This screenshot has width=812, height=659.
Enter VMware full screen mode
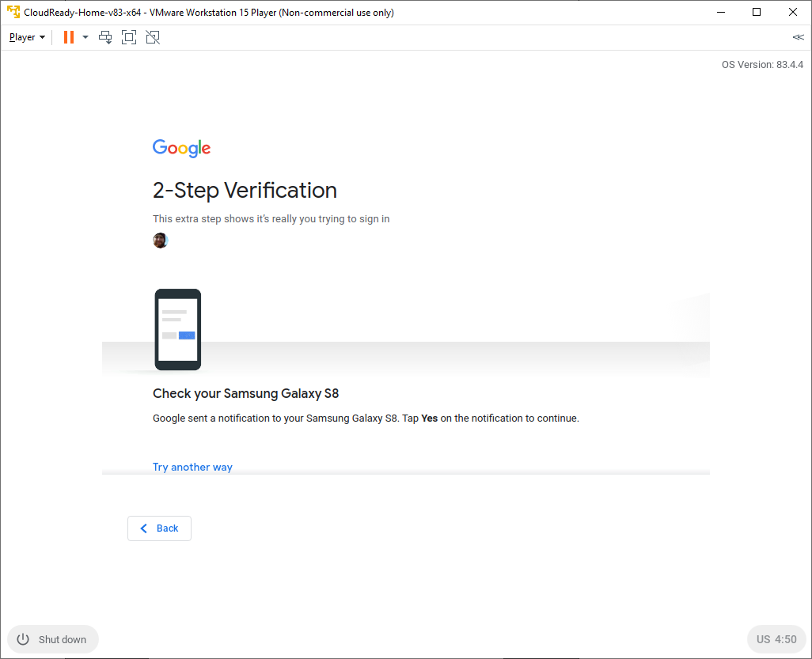tap(129, 37)
